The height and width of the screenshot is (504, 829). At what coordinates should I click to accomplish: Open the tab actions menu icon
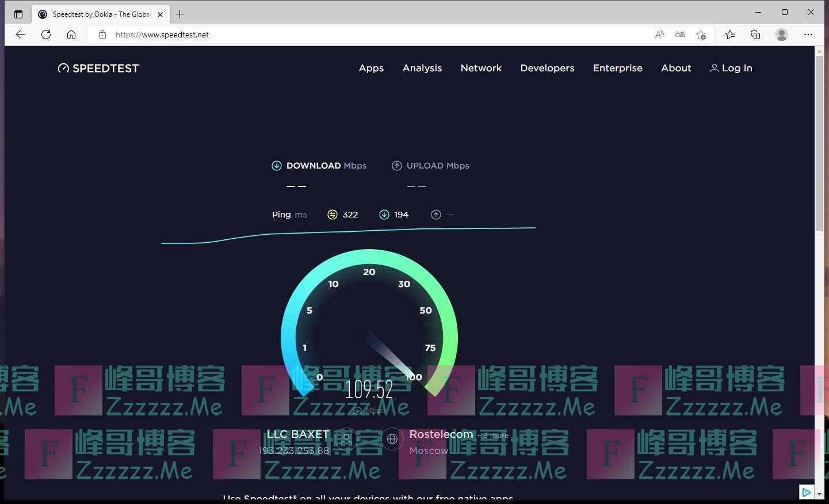coord(18,14)
